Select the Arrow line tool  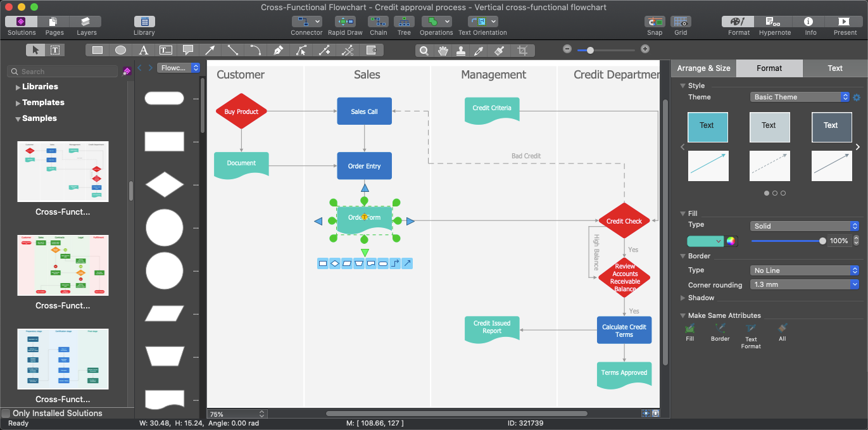[210, 50]
